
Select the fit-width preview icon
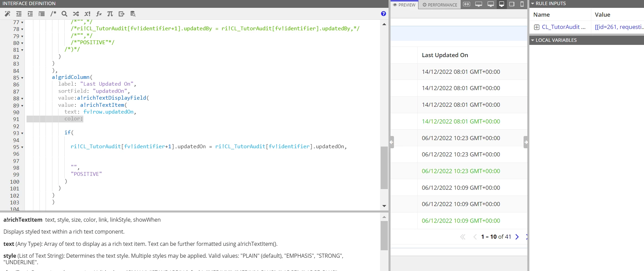467,4
